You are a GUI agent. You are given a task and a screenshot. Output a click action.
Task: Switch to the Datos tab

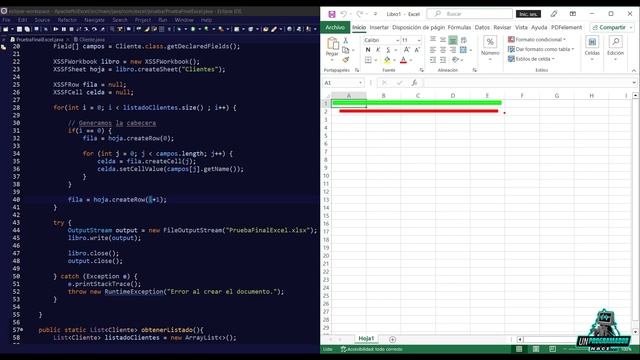(482, 27)
